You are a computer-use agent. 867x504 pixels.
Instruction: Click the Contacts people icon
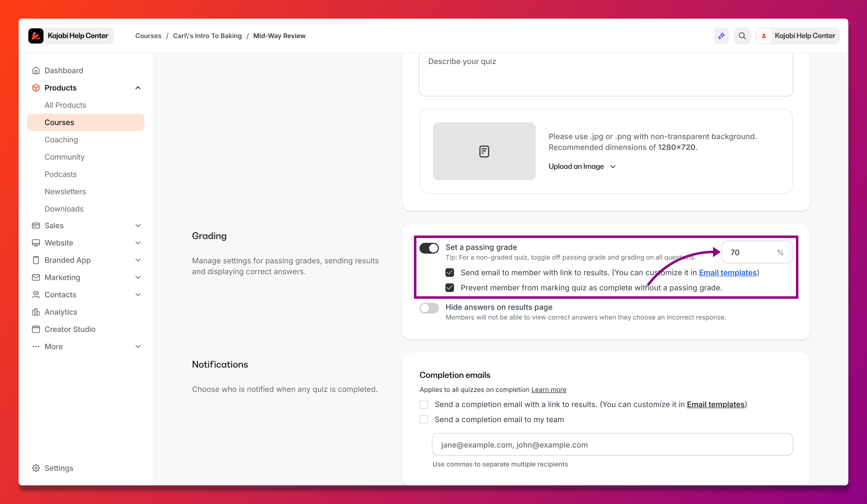(36, 295)
